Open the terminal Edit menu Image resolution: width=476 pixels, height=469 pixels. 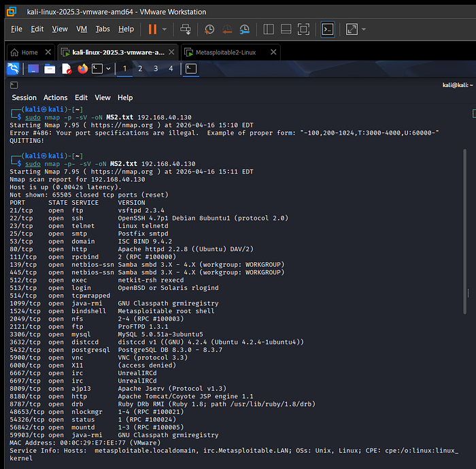(81, 97)
